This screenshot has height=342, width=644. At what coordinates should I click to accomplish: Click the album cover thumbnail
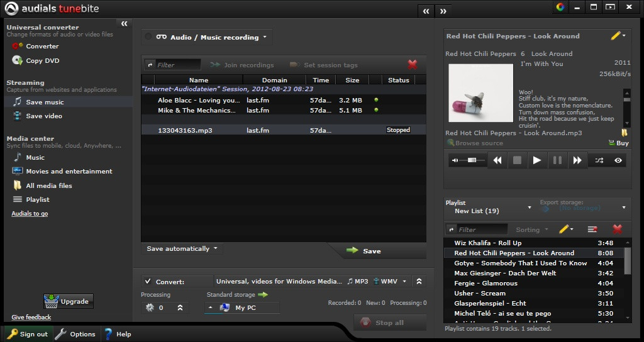pos(480,93)
